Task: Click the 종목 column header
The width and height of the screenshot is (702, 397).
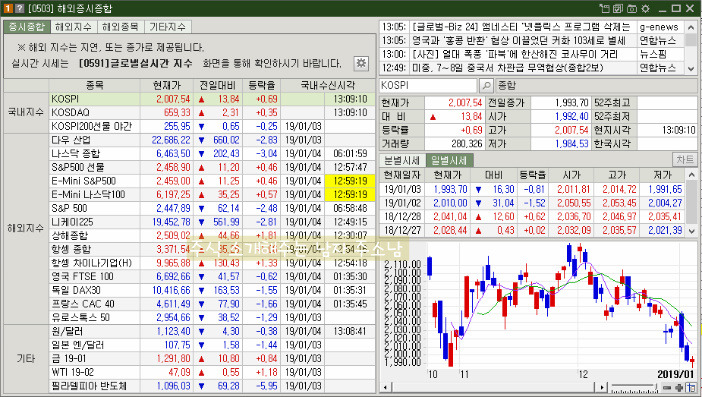Action: tap(94, 85)
